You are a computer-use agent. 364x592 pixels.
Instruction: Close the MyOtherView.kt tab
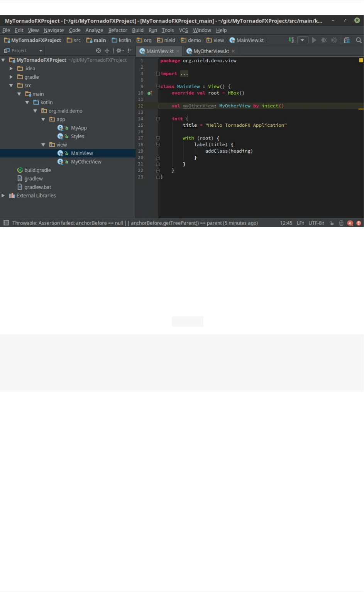233,51
